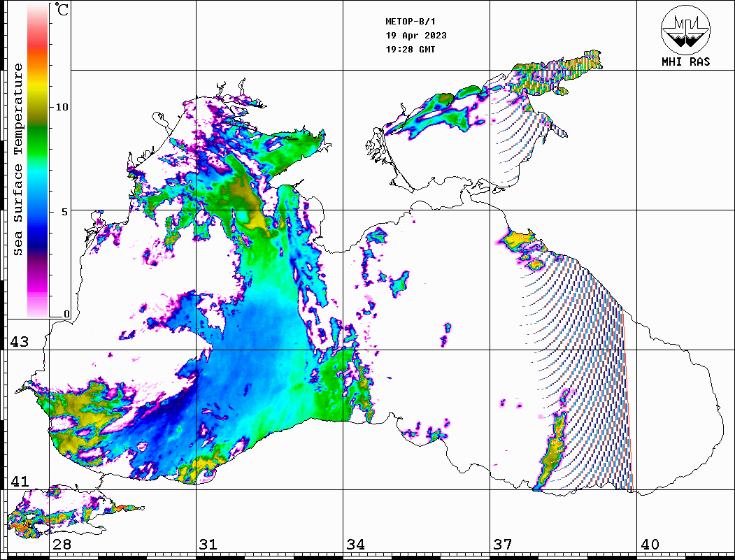Click latitude label '43'
Screen dimensions: 735x560
tap(19, 342)
